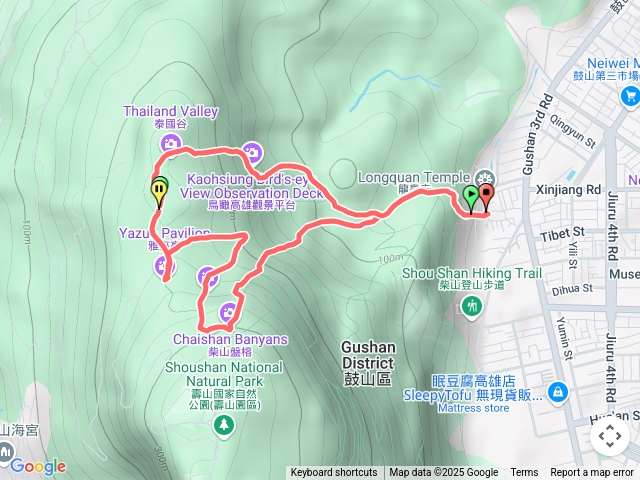Click Report a map error link
640x480 pixels.
tap(591, 473)
